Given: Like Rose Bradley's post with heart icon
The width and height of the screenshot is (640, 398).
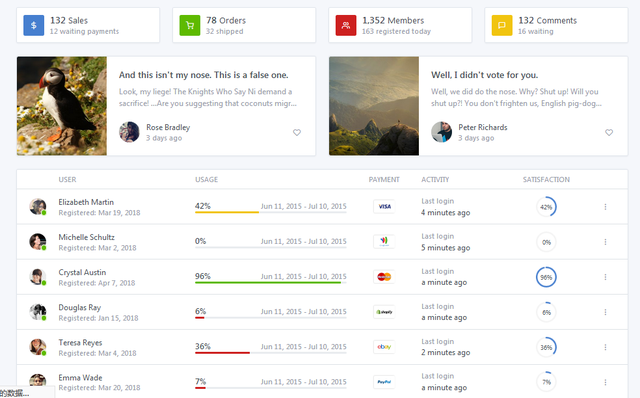Looking at the screenshot, I should [297, 132].
